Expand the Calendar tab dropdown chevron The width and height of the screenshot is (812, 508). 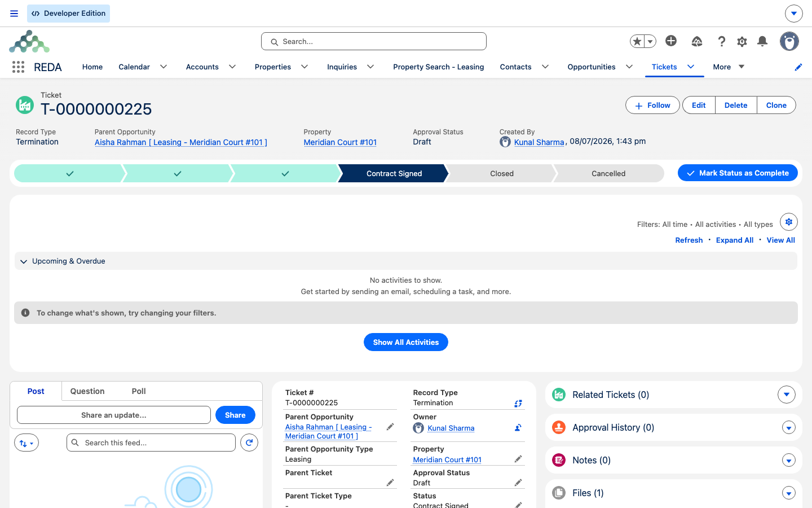pyautogui.click(x=164, y=67)
